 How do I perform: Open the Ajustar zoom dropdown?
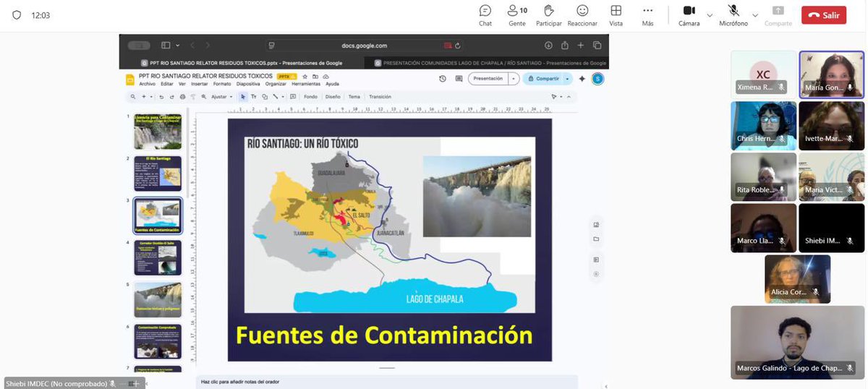pos(221,96)
